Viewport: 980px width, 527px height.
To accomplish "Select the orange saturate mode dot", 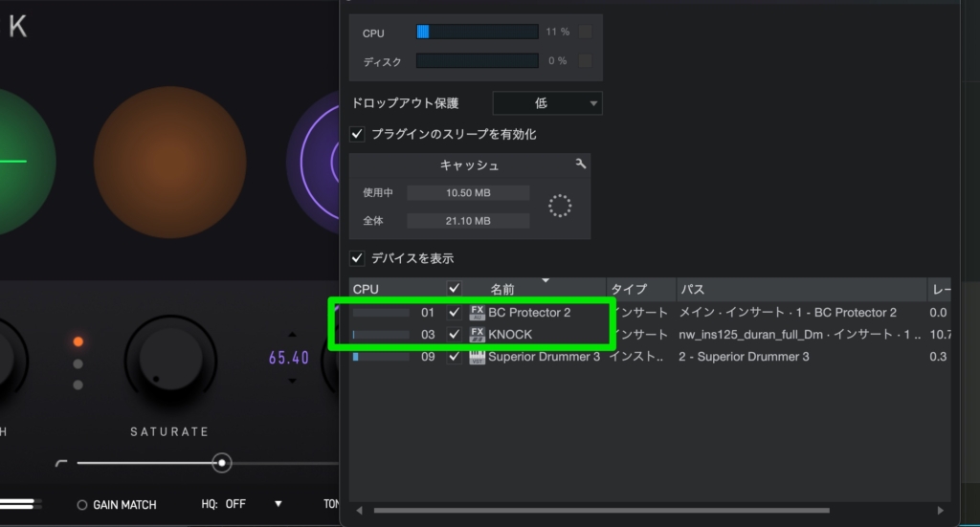I will [x=78, y=341].
